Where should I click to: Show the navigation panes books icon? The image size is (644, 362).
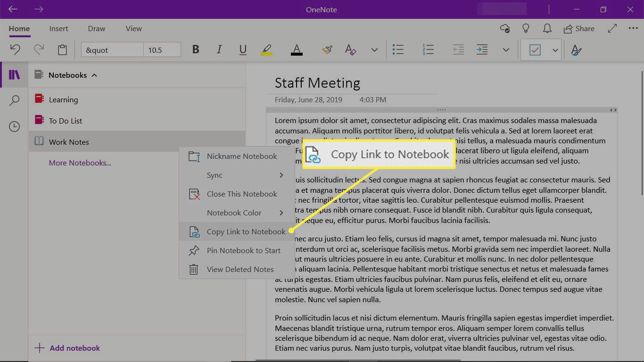click(x=14, y=75)
